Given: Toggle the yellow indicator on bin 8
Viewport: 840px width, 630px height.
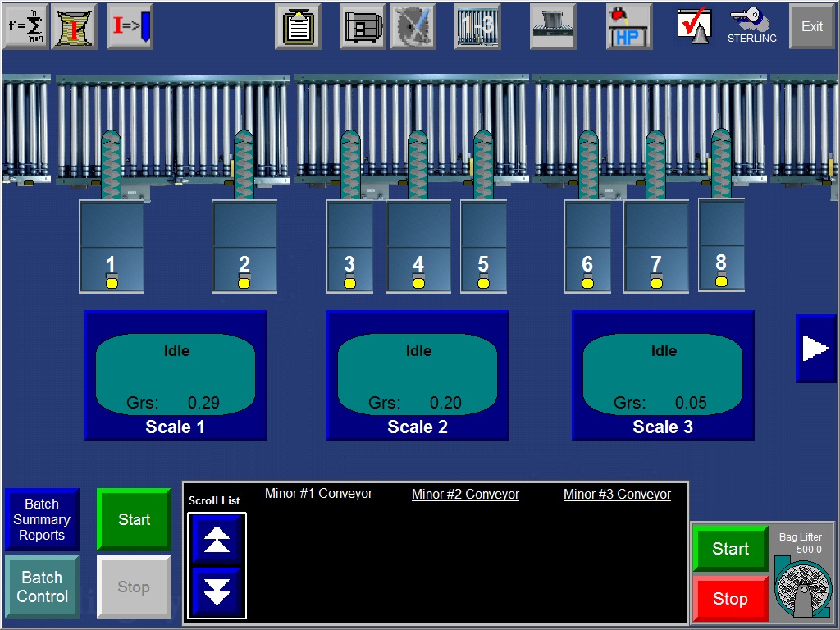Looking at the screenshot, I should (721, 281).
